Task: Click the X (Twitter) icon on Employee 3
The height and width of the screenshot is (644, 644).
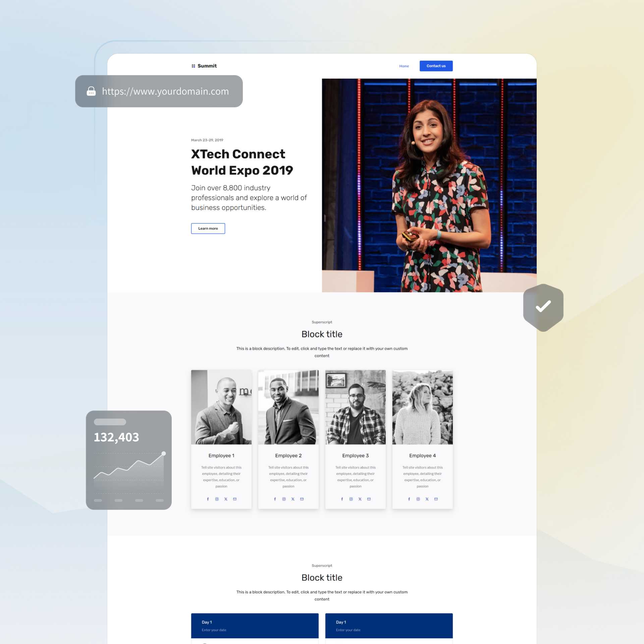Action: pyautogui.click(x=360, y=499)
